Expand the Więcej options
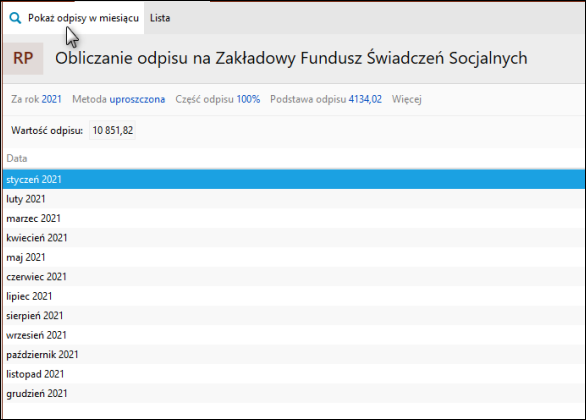Image resolution: width=586 pixels, height=420 pixels. point(407,99)
